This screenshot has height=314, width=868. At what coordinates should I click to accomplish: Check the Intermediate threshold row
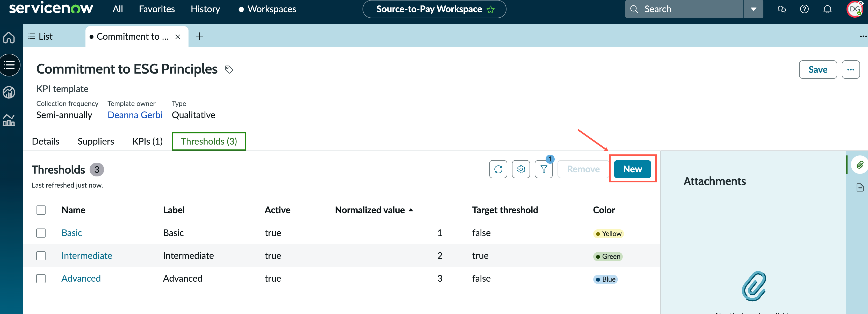[x=41, y=256]
